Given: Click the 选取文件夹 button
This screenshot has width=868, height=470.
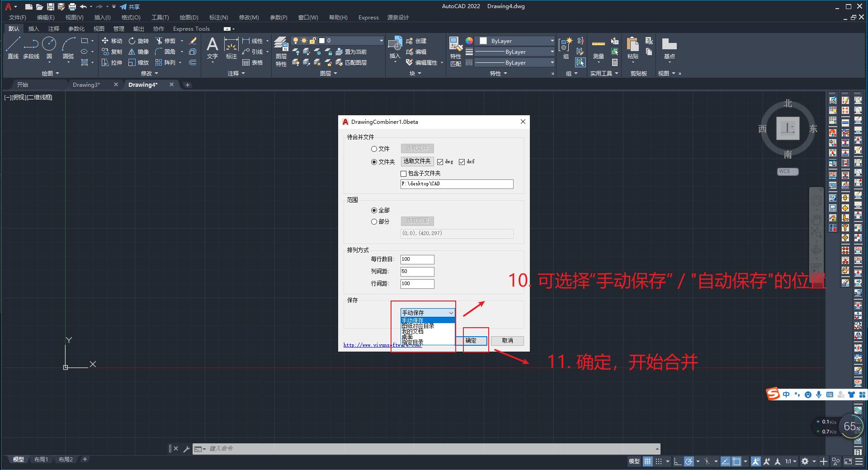Looking at the screenshot, I should coord(417,161).
